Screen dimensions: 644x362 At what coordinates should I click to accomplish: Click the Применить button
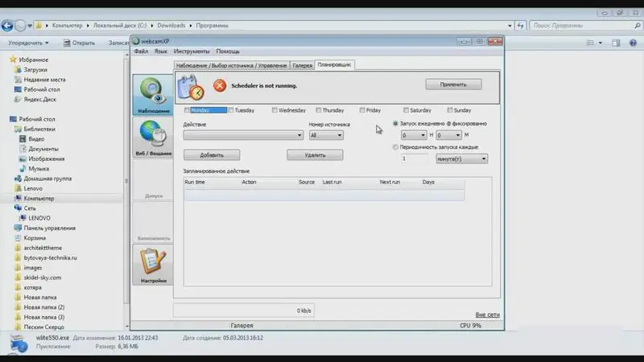(453, 84)
